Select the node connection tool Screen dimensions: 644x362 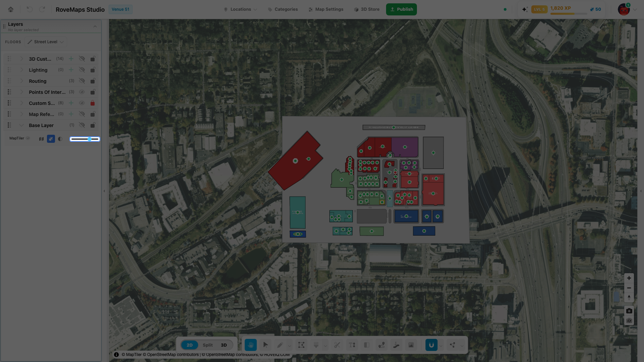tap(452, 345)
